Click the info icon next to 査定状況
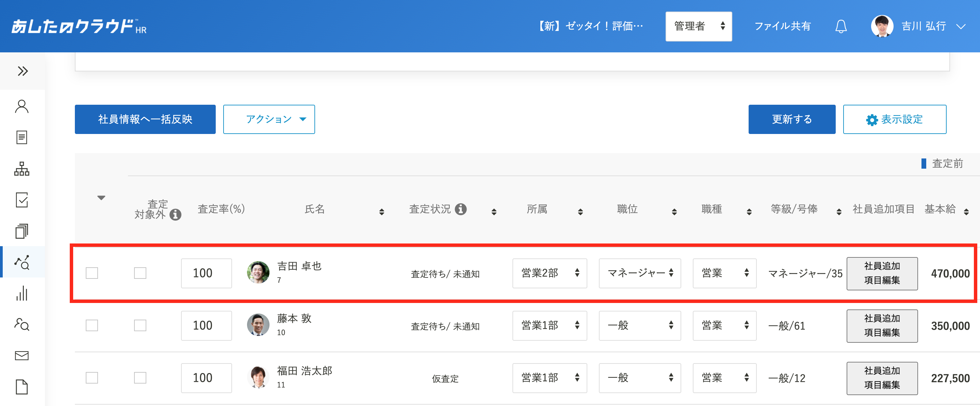This screenshot has width=980, height=406. [460, 209]
